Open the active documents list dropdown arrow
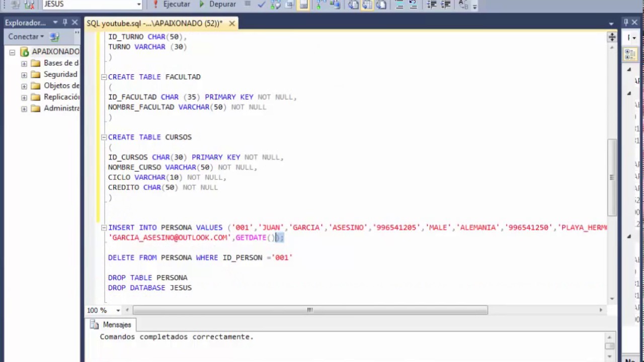644x362 pixels. (611, 24)
